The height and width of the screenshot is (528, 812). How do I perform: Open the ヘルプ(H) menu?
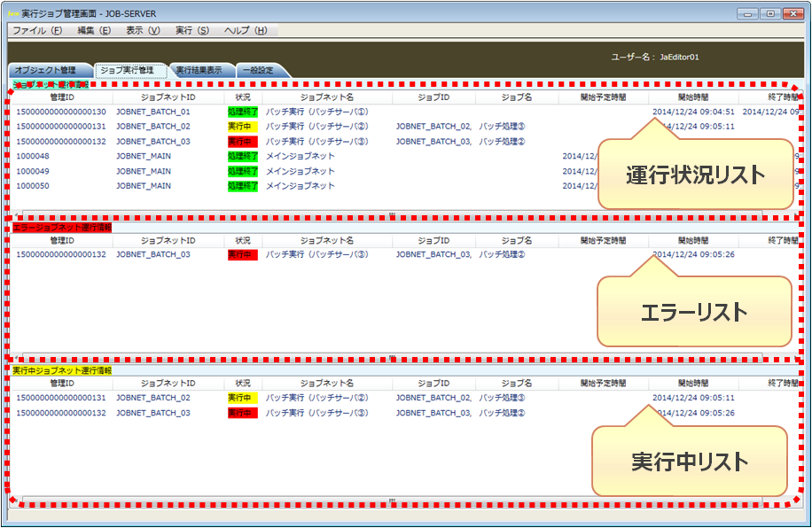[x=246, y=30]
